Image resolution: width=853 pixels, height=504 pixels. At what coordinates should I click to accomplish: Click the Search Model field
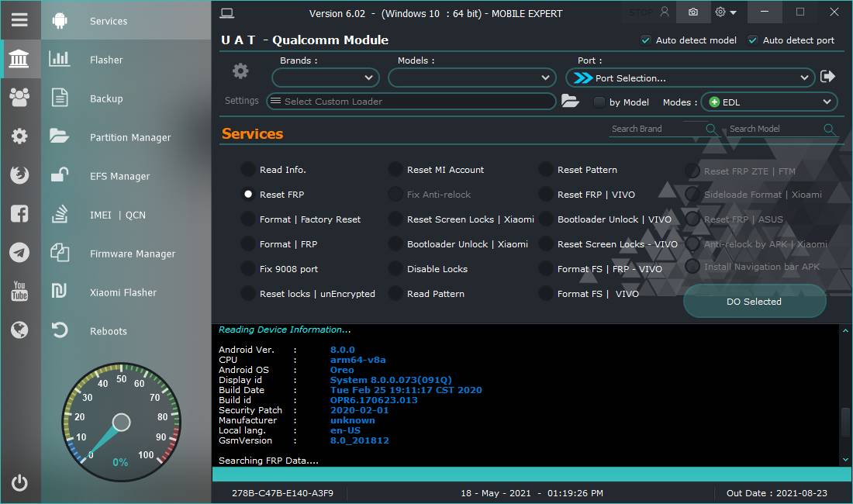click(x=775, y=129)
